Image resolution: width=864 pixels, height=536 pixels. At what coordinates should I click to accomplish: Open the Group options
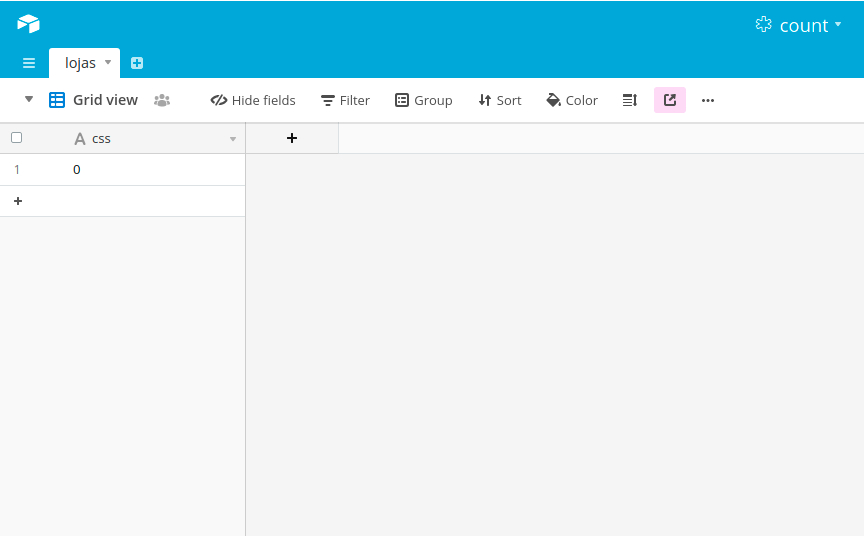[x=423, y=100]
